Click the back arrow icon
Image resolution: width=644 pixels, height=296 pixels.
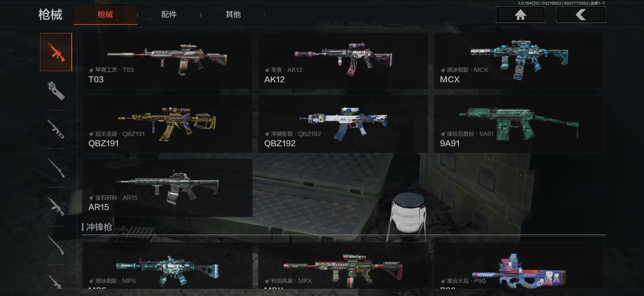pyautogui.click(x=581, y=15)
